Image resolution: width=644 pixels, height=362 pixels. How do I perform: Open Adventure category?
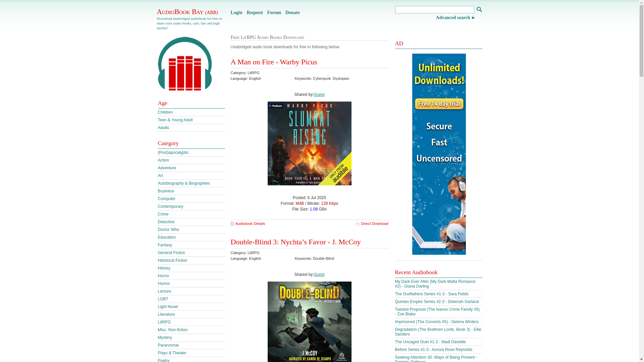[167, 168]
